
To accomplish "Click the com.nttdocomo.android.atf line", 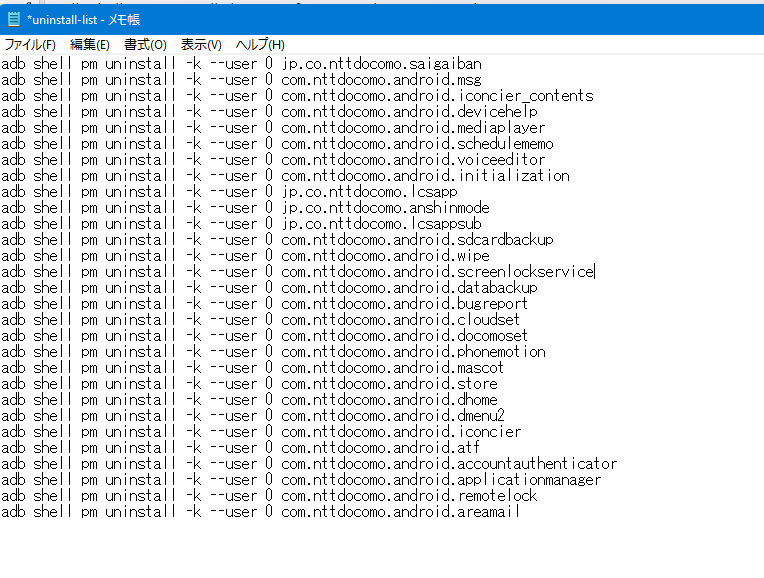I will point(240,448).
